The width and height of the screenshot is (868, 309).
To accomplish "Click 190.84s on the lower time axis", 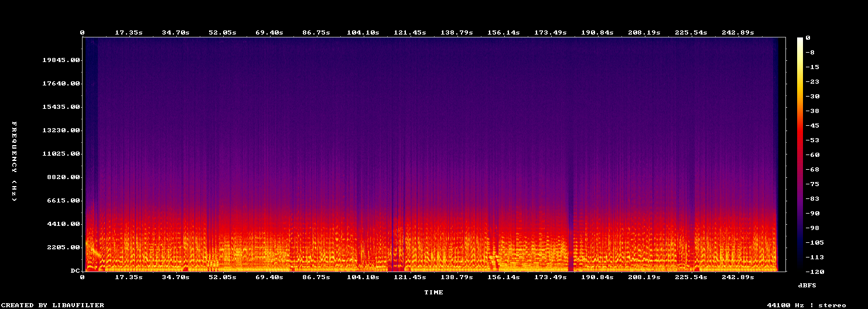I will click(597, 277).
